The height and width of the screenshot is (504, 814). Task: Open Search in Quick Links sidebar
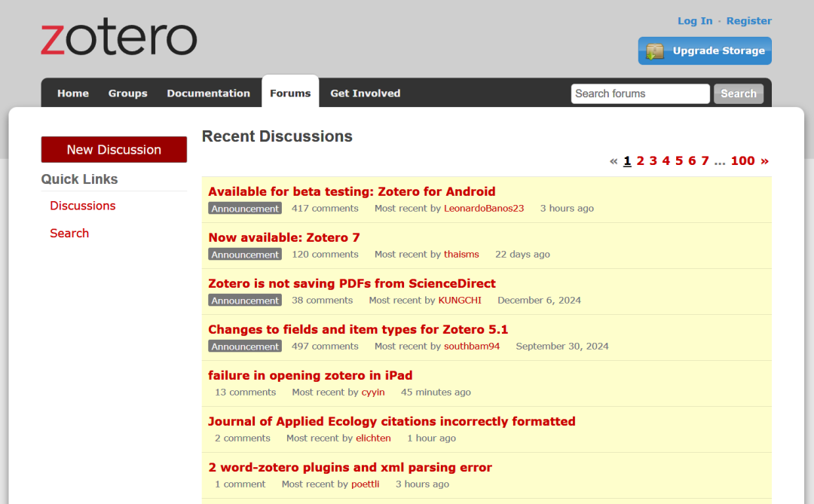[x=69, y=234]
